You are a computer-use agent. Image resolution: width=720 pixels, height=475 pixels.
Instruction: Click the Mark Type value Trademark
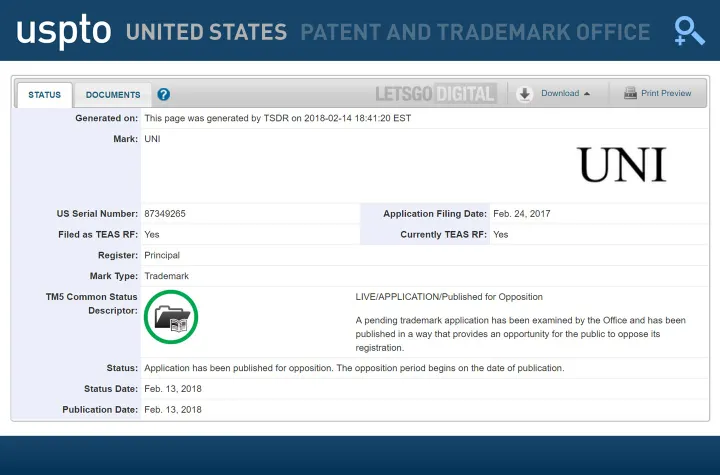167,276
